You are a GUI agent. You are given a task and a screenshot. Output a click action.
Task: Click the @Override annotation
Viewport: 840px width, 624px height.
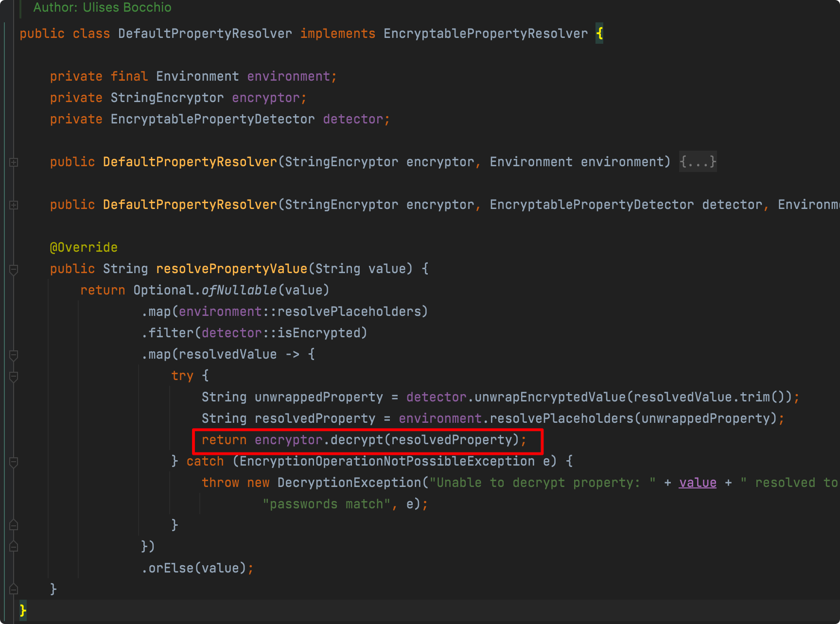(84, 247)
